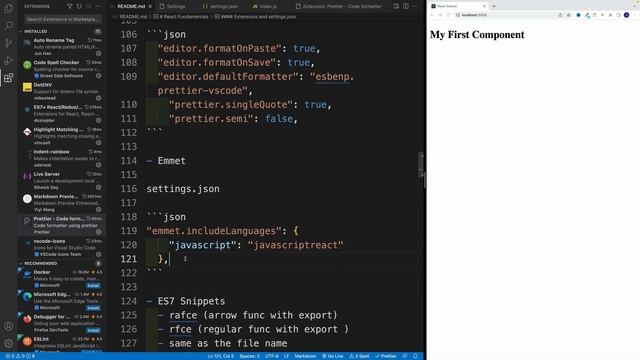Viewport: 640px width, 360px height.
Task: Open the Manage gear in activity bar
Action: [8, 343]
